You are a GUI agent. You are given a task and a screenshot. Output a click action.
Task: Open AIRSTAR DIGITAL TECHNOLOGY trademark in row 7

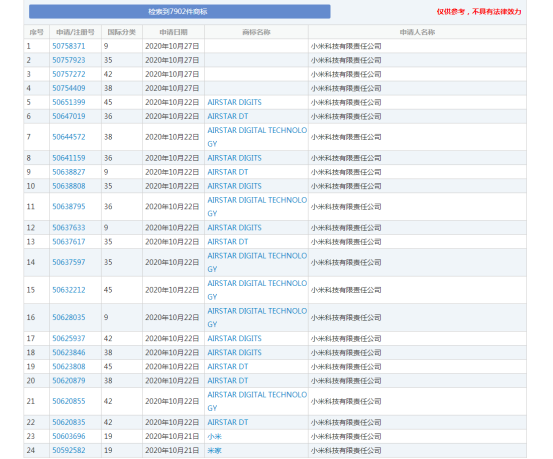click(257, 137)
